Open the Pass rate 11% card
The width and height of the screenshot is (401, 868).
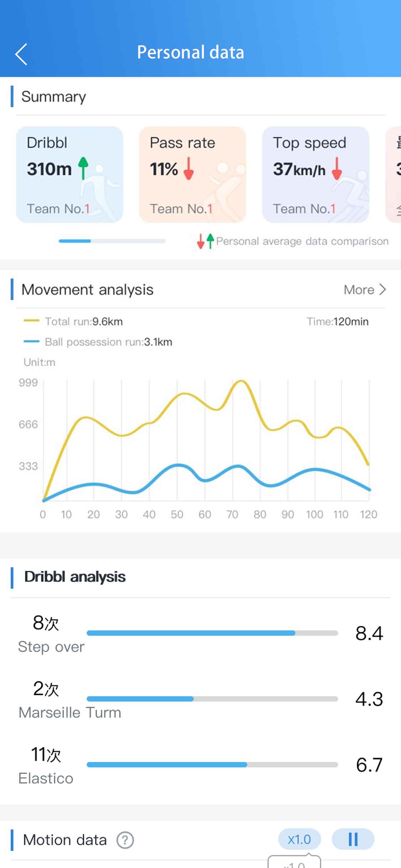(192, 175)
